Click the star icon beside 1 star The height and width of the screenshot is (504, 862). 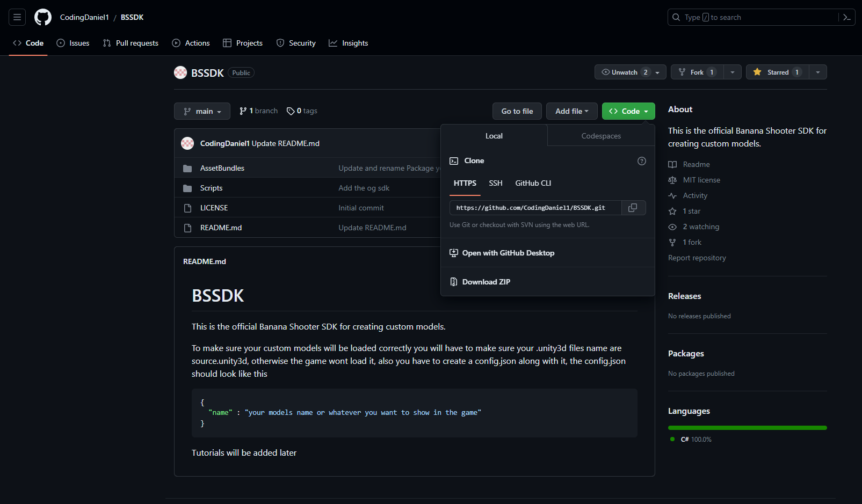tap(672, 211)
